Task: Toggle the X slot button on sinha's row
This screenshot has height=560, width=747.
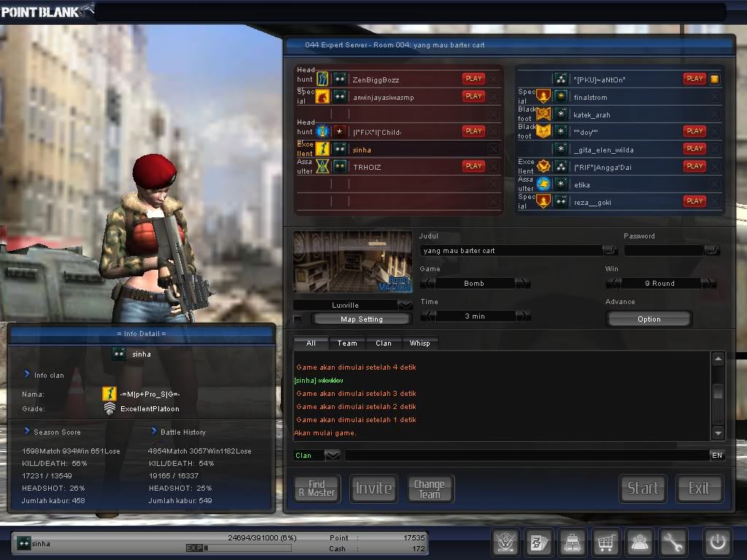Action: (494, 149)
